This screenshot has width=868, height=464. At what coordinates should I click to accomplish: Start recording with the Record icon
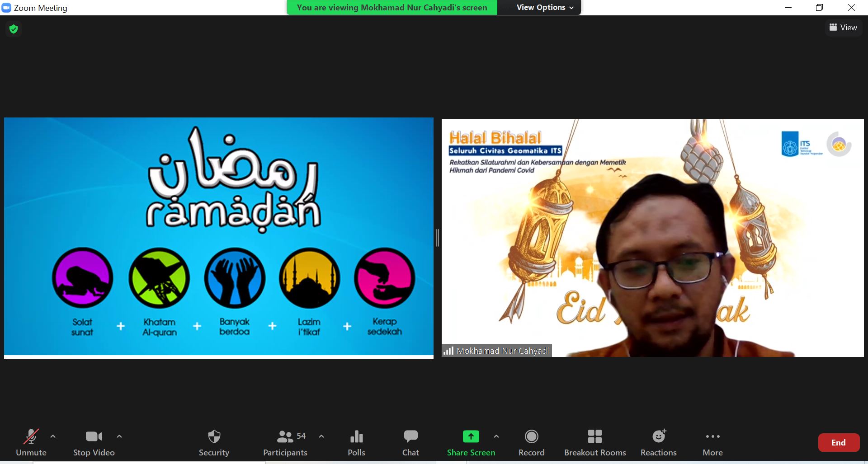[x=531, y=436]
